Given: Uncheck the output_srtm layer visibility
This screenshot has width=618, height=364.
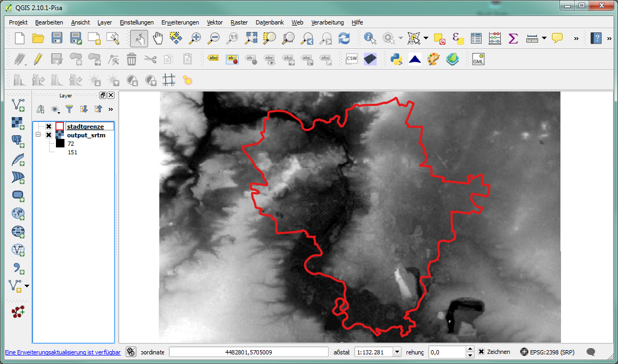Looking at the screenshot, I should click(x=48, y=135).
